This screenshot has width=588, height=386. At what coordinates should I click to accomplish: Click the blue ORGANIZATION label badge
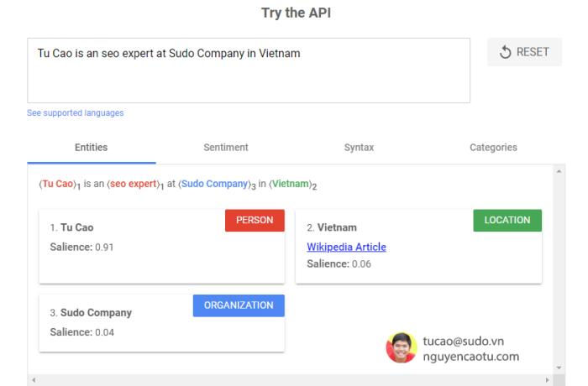pyautogui.click(x=239, y=305)
